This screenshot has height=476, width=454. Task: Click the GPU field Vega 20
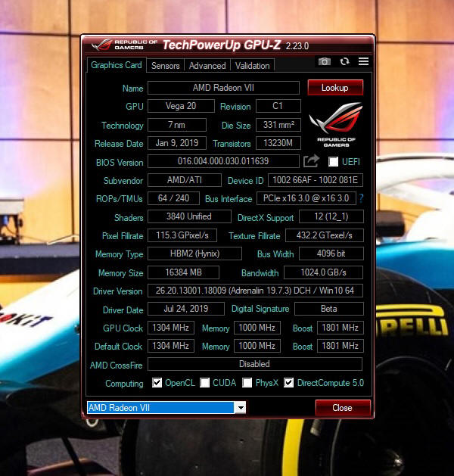point(181,106)
